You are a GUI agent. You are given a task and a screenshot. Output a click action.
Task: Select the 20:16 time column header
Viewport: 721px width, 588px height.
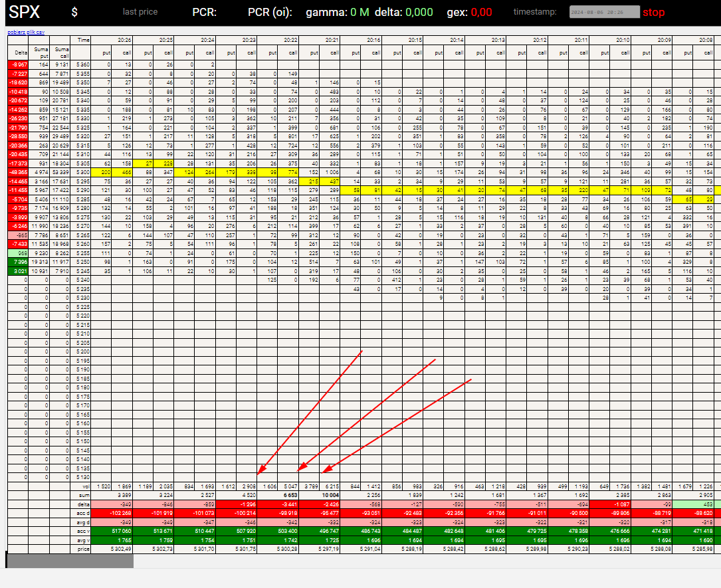pos(361,40)
